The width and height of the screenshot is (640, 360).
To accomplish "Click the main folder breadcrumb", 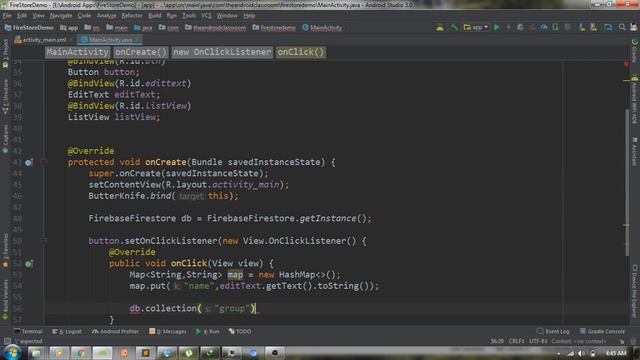I will point(117,28).
